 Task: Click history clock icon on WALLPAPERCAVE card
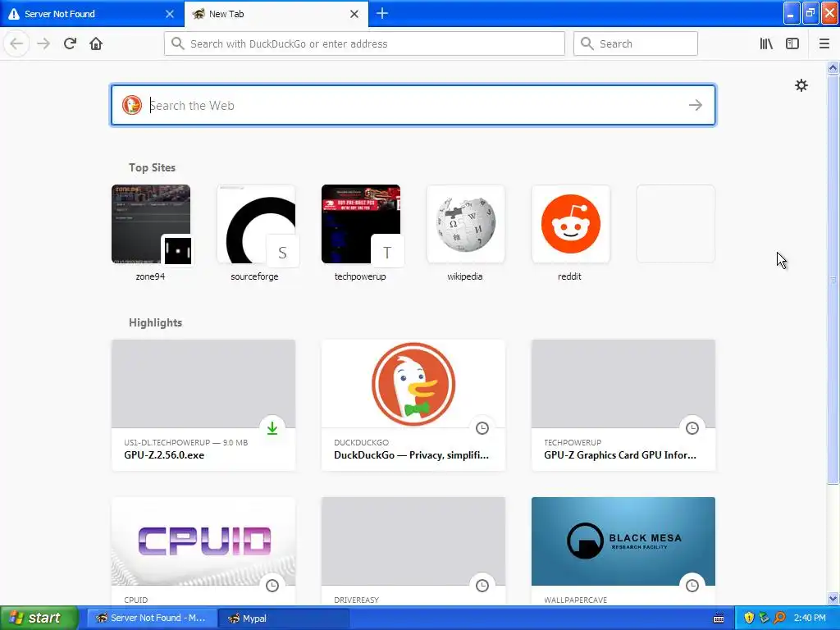pyautogui.click(x=692, y=586)
